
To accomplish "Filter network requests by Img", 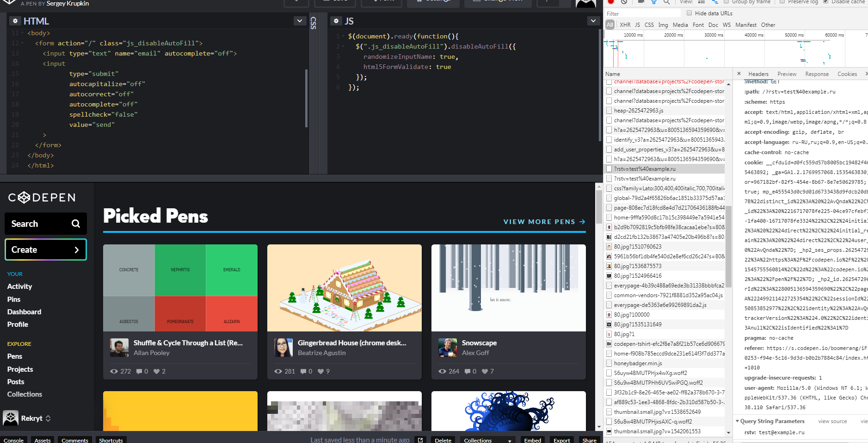I will 663,25.
